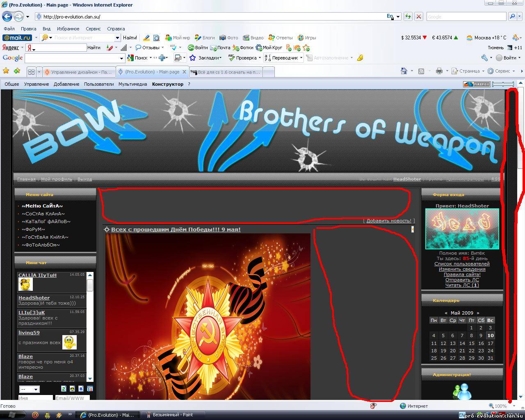Click Список пользователей link
Image resolution: width=525 pixels, height=420 pixels.
pyautogui.click(x=462, y=264)
